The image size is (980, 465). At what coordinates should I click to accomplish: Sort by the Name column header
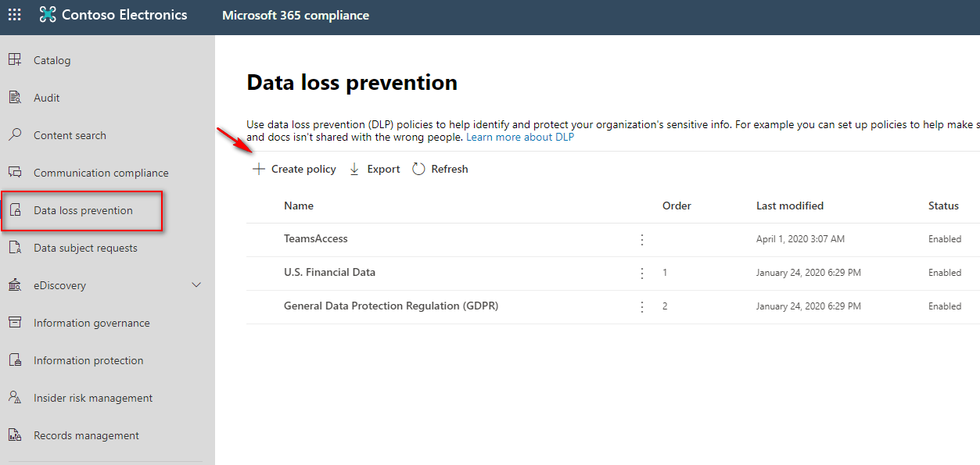click(299, 206)
